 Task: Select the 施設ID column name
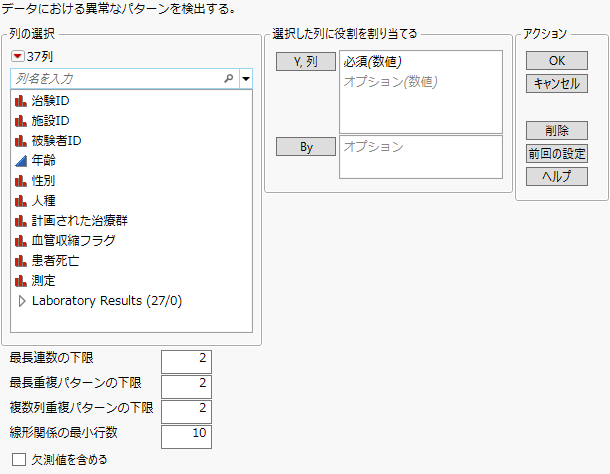(51, 121)
